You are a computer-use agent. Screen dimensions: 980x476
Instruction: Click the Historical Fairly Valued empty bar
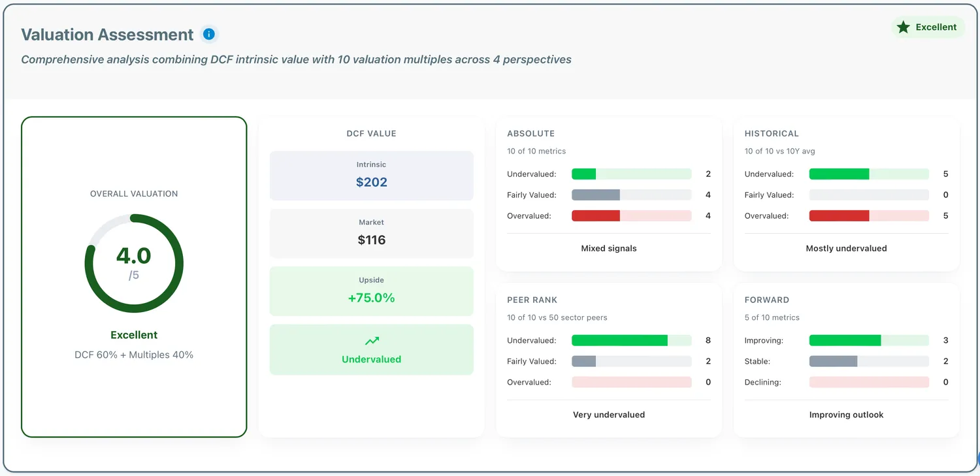[869, 195]
